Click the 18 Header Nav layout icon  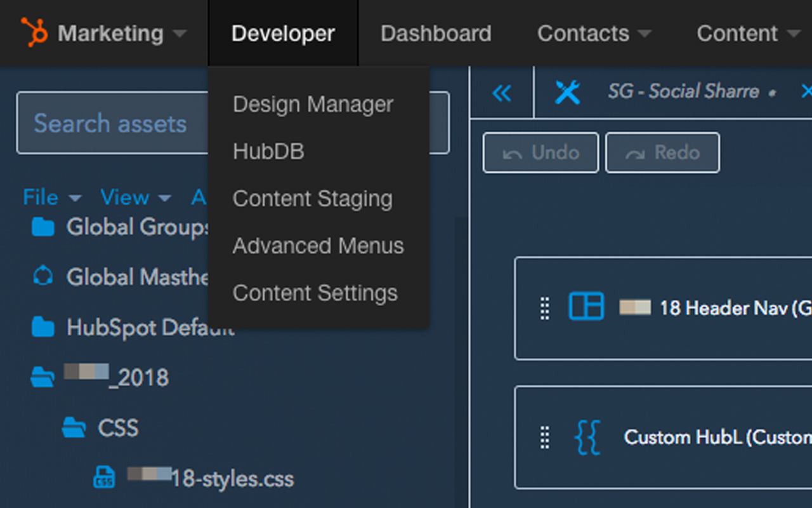pos(586,306)
